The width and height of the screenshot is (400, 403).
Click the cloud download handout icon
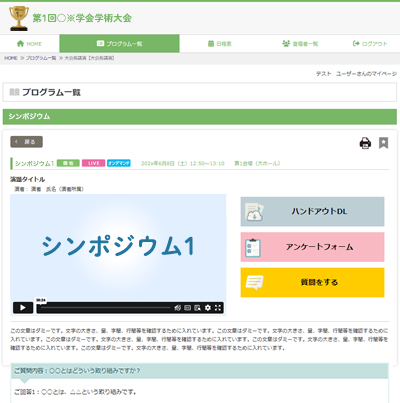pyautogui.click(x=254, y=212)
